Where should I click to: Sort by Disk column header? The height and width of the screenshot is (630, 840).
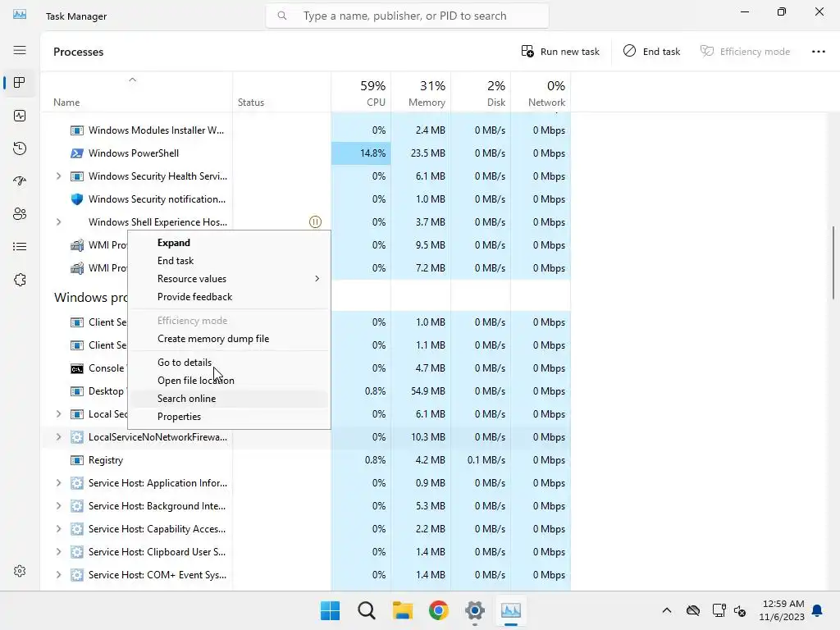click(481, 92)
